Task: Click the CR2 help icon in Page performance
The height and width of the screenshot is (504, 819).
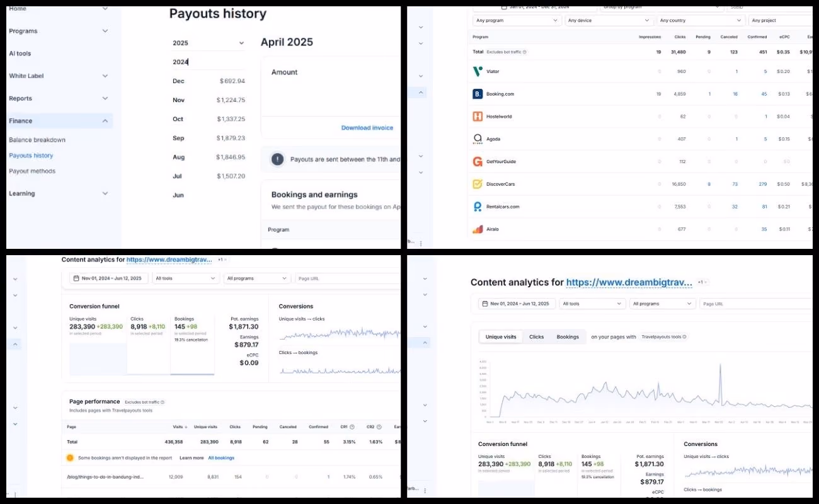Action: coord(380,427)
